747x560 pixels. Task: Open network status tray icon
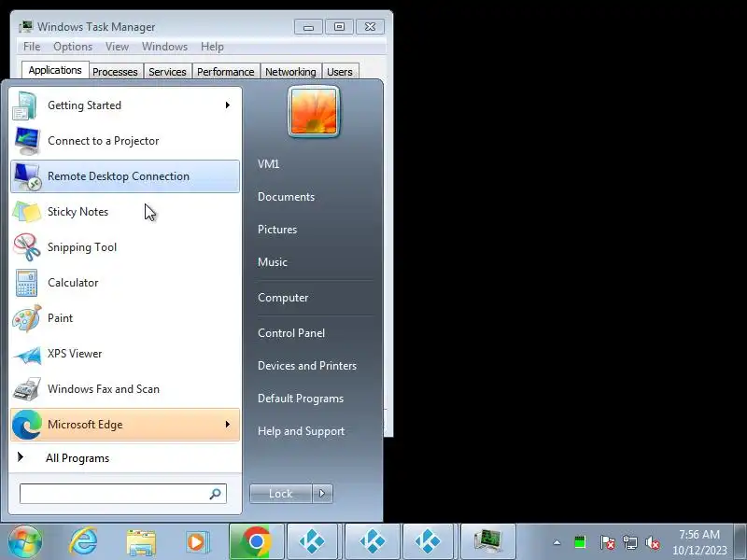[629, 542]
